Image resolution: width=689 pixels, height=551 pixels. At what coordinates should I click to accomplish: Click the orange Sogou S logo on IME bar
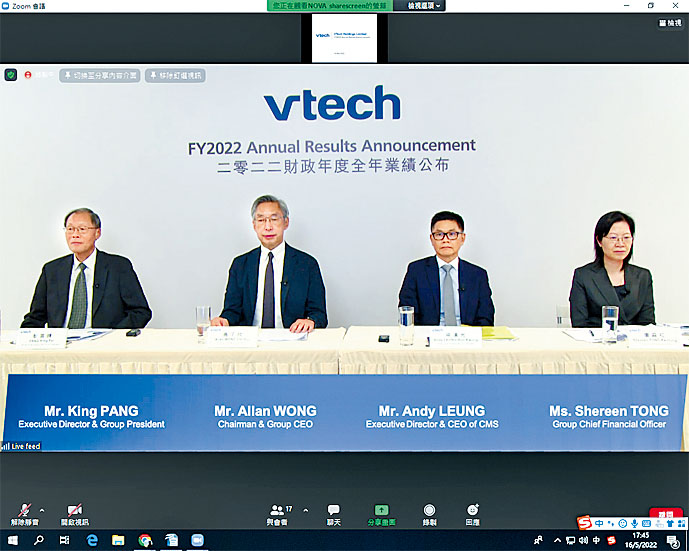(x=585, y=523)
